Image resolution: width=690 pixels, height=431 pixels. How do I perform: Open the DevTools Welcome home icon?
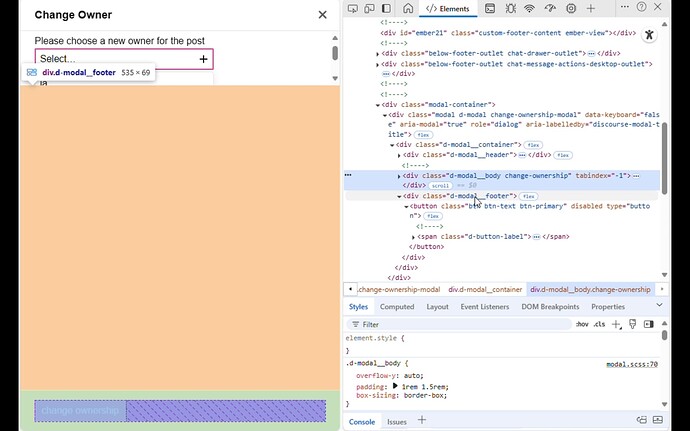point(408,8)
